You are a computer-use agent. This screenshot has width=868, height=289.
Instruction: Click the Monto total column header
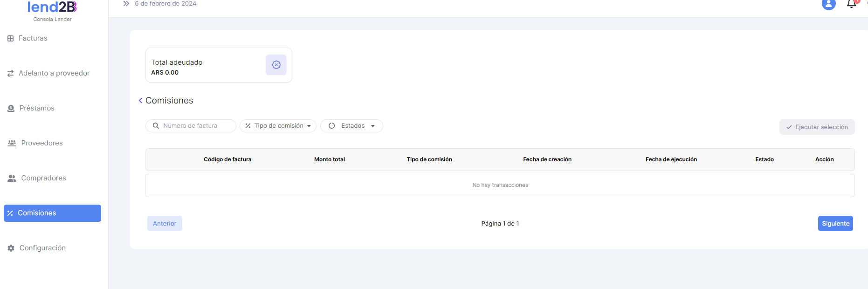point(329,159)
